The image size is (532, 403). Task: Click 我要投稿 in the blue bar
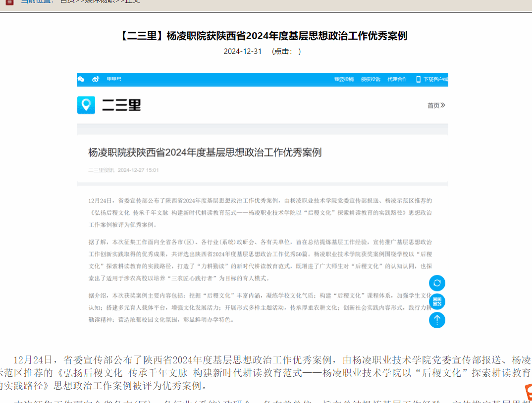pyautogui.click(x=344, y=79)
